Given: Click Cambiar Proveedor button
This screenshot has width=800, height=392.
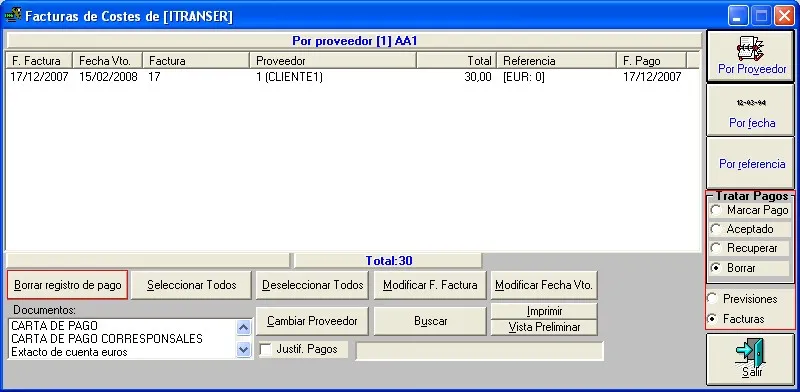Looking at the screenshot, I should click(312, 321).
